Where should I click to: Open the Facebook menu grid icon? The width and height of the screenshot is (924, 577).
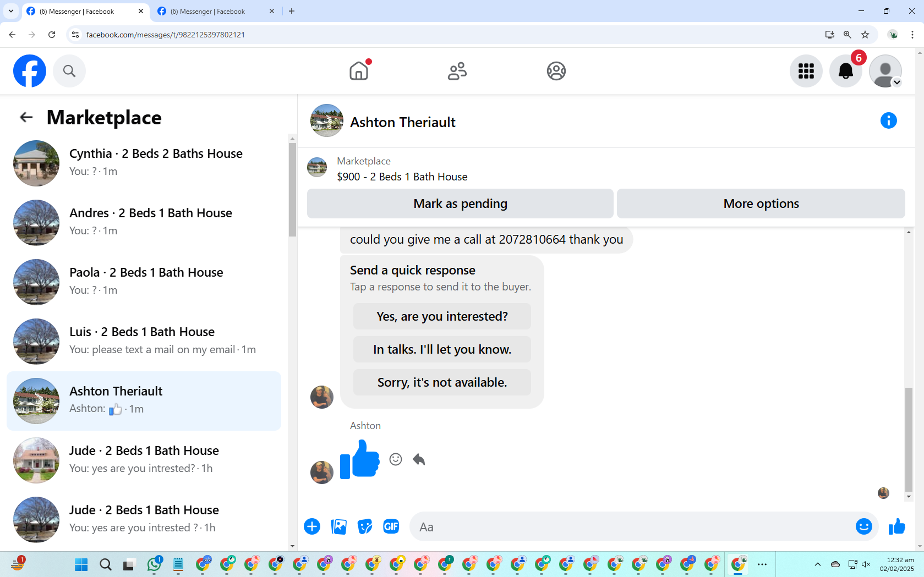click(x=806, y=71)
